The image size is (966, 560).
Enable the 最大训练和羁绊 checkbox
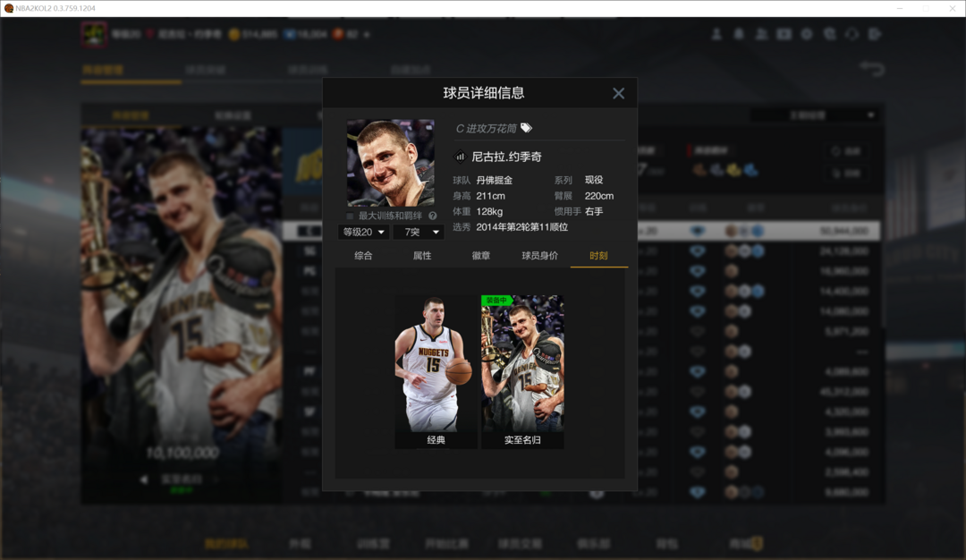tap(351, 216)
